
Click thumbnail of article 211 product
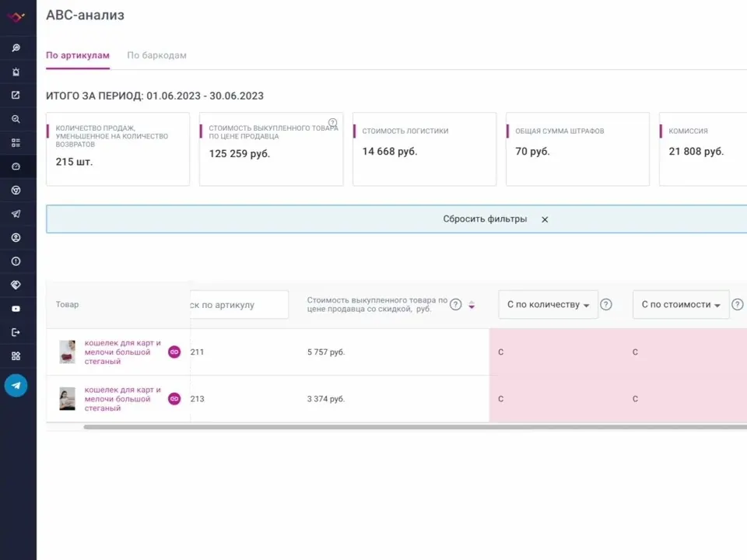(67, 352)
